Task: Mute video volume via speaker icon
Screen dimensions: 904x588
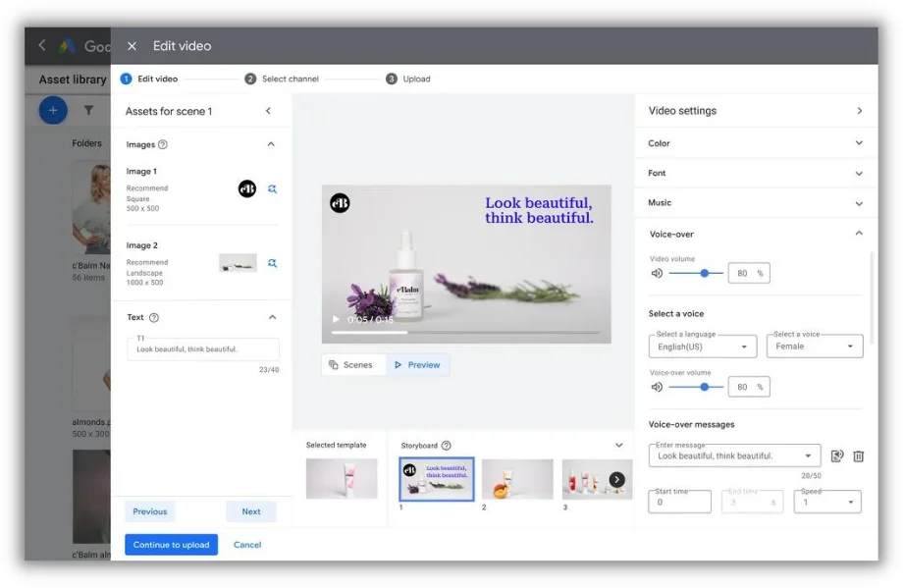Action: (657, 274)
